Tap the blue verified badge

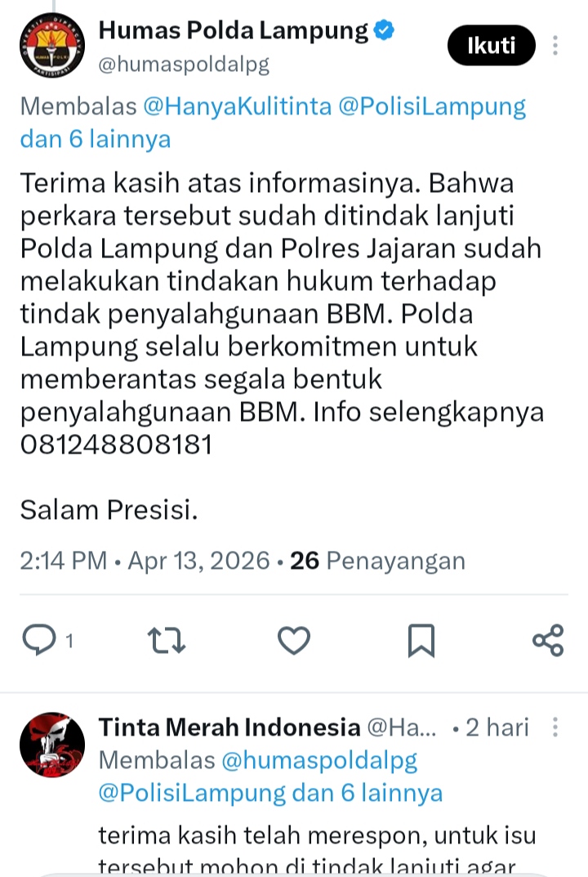click(384, 29)
